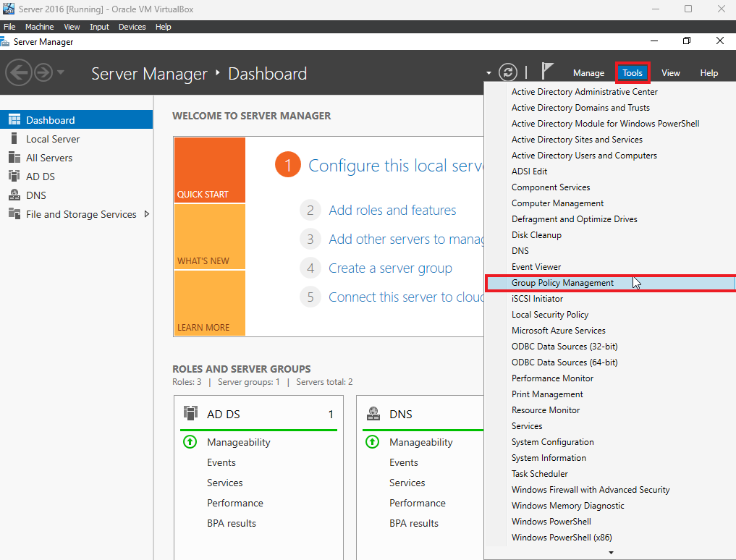The width and height of the screenshot is (736, 560).
Task: Click the back navigation arrow icon
Action: coord(18,73)
